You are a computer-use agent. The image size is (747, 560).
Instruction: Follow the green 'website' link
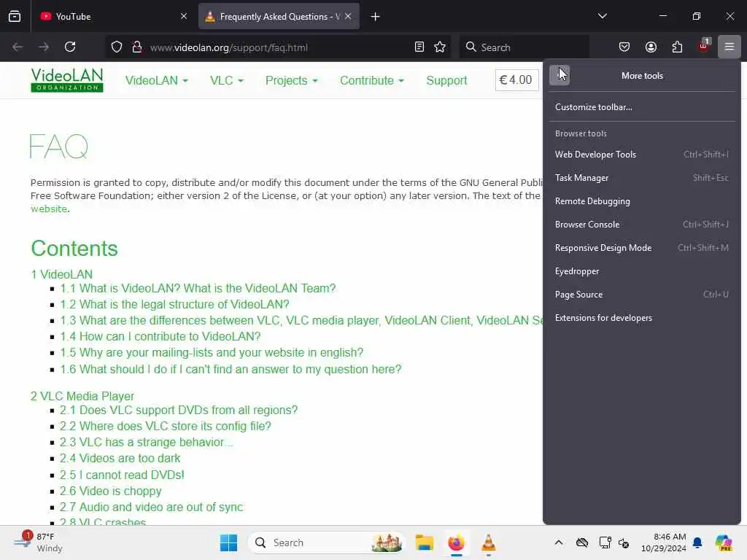pyautogui.click(x=49, y=209)
